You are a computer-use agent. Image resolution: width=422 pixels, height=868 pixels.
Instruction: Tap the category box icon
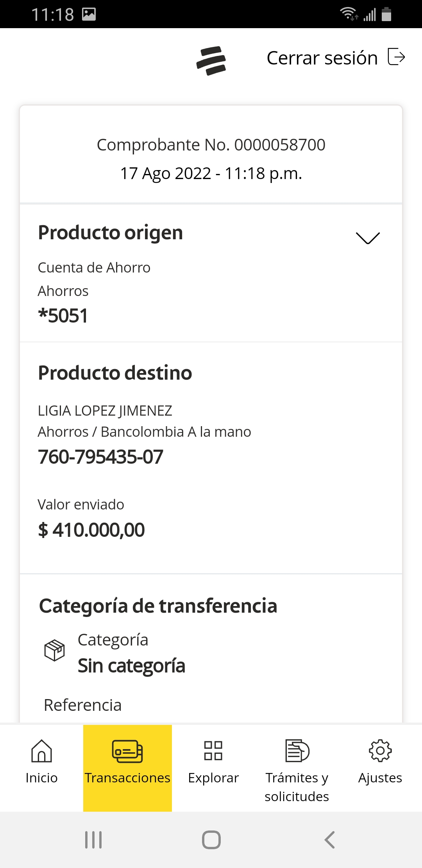(54, 650)
